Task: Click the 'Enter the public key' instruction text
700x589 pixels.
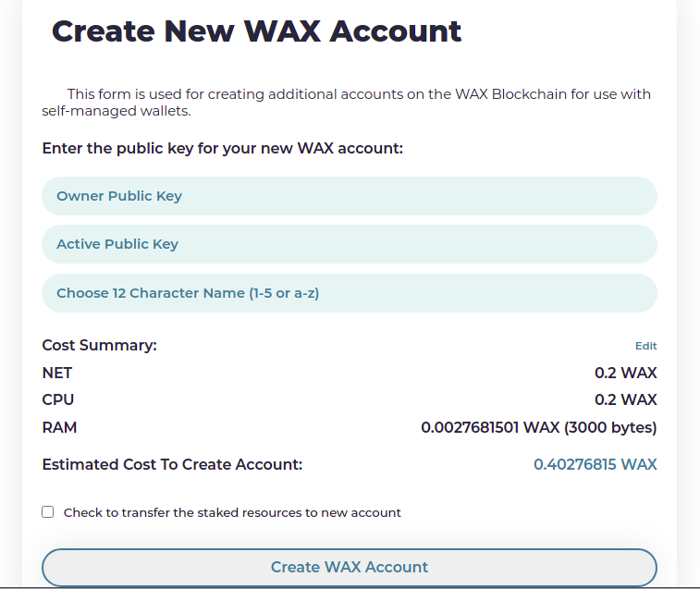Action: point(222,148)
